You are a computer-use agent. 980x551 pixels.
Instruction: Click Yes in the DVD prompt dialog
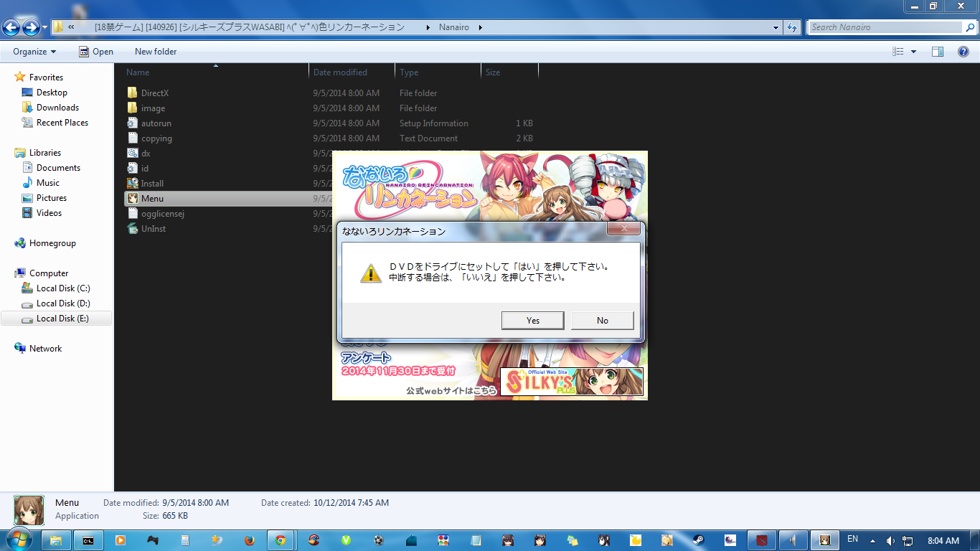[x=532, y=321]
